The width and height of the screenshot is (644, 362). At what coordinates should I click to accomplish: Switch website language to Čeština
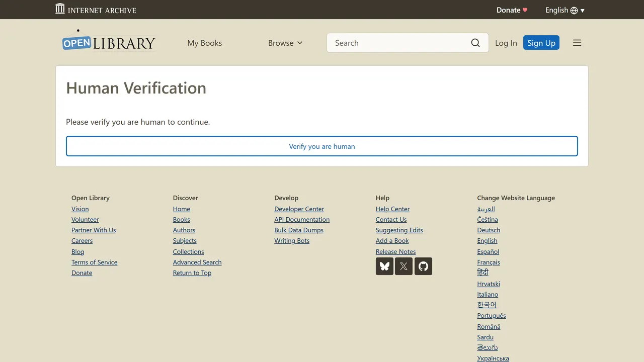click(x=488, y=220)
